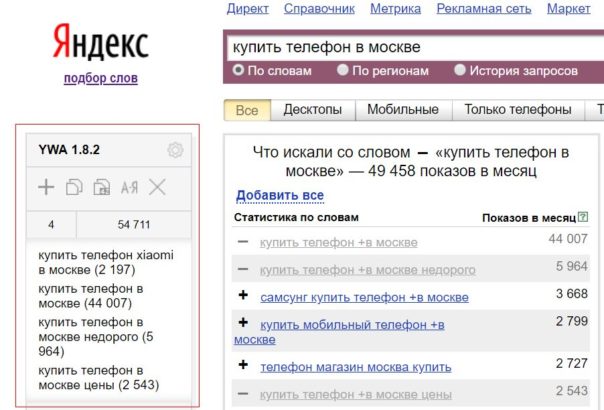Select the 'По словам' radio button

238,70
